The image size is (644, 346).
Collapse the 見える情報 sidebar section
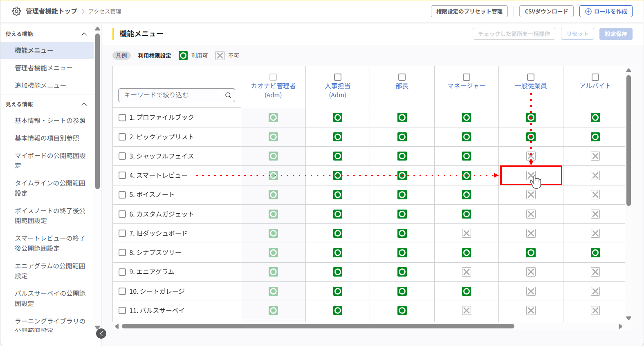84,104
